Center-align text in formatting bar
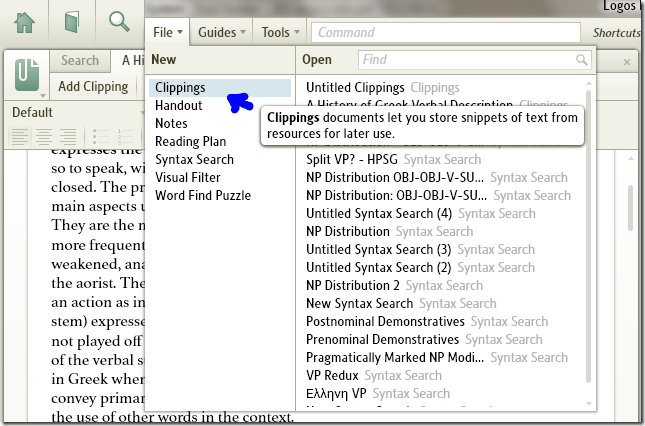 click(x=44, y=136)
